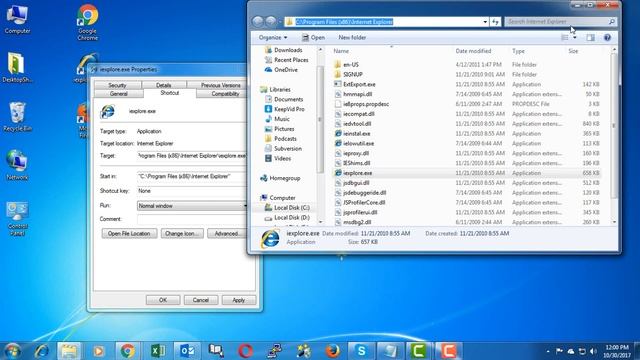Change Explorer view layout icon

565,38
